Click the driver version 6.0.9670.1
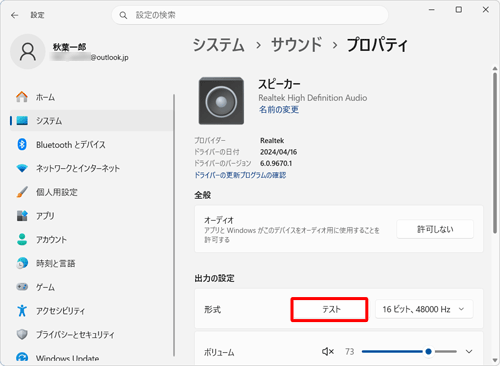 (276, 163)
